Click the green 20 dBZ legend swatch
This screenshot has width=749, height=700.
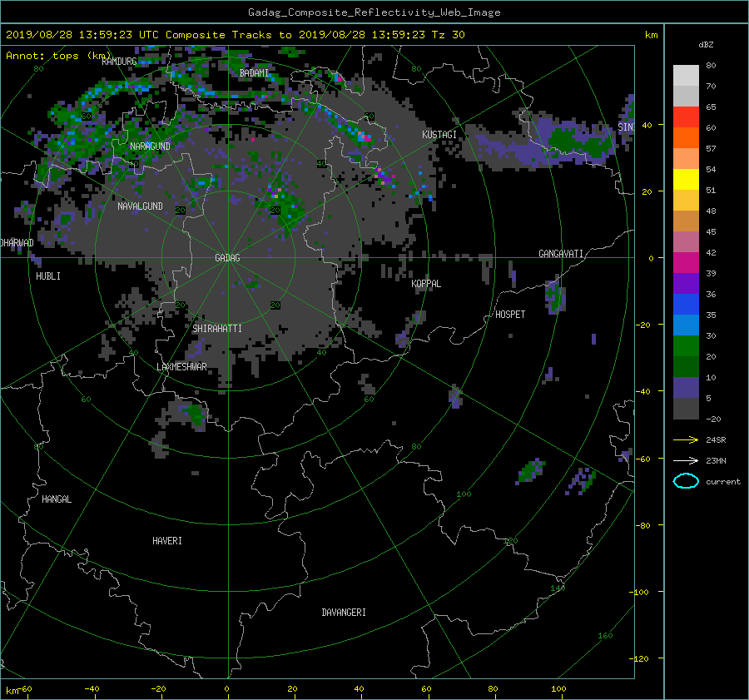click(x=686, y=346)
